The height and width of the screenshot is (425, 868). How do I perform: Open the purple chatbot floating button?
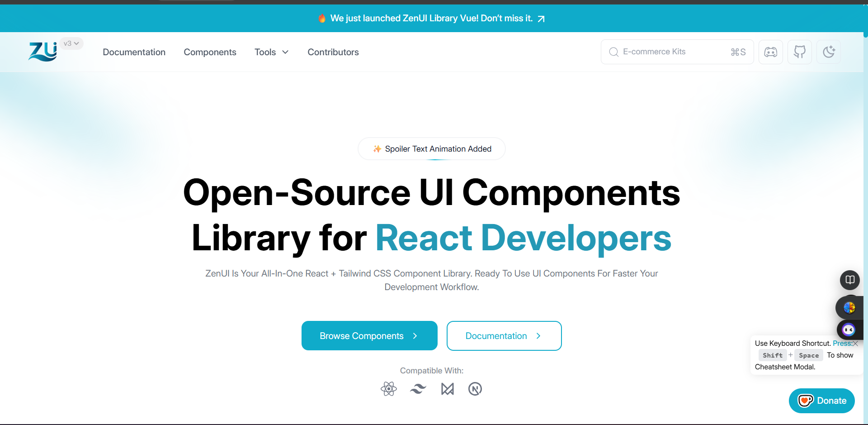pyautogui.click(x=849, y=330)
